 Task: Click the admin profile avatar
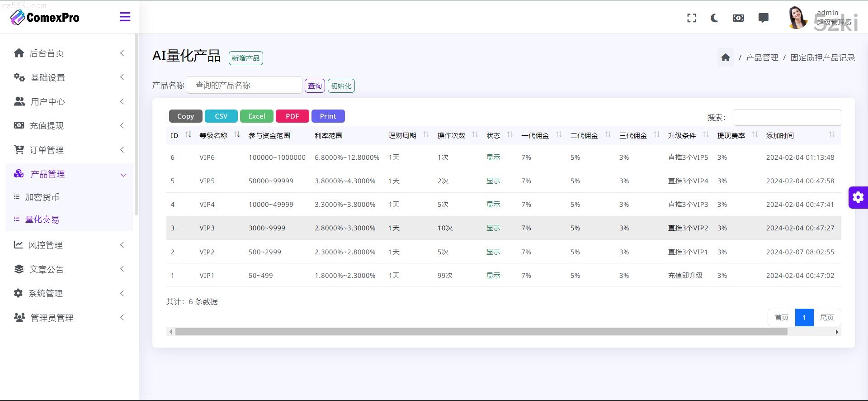797,18
